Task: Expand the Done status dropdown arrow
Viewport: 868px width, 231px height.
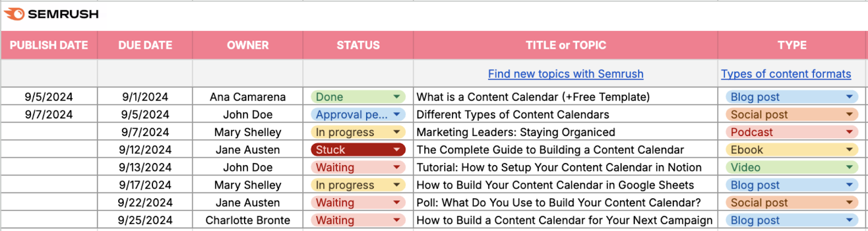Action: 397,97
